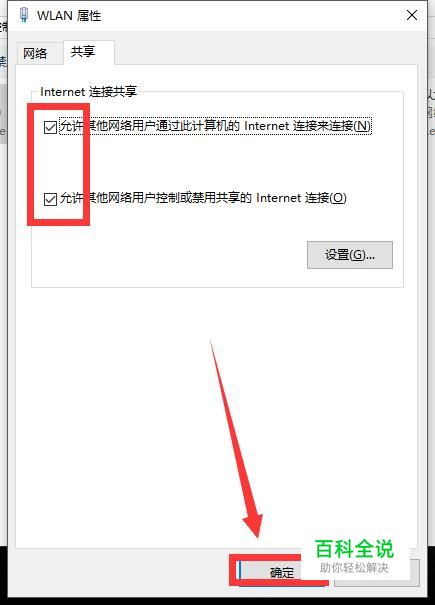435x605 pixels.
Task: Select the 共享 tab
Action: coord(83,52)
